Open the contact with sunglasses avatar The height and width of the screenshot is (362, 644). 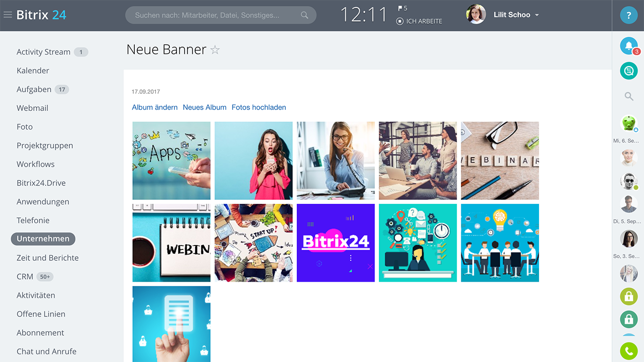click(629, 181)
